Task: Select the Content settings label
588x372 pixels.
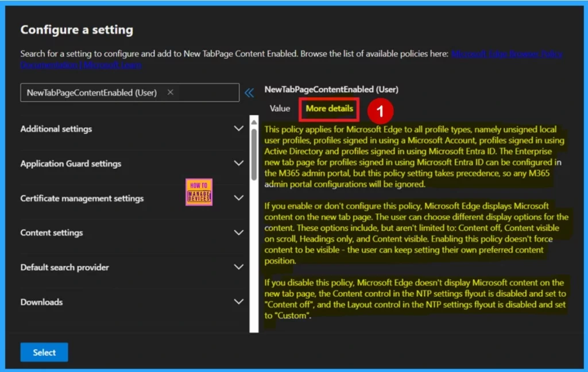Action: coord(52,232)
